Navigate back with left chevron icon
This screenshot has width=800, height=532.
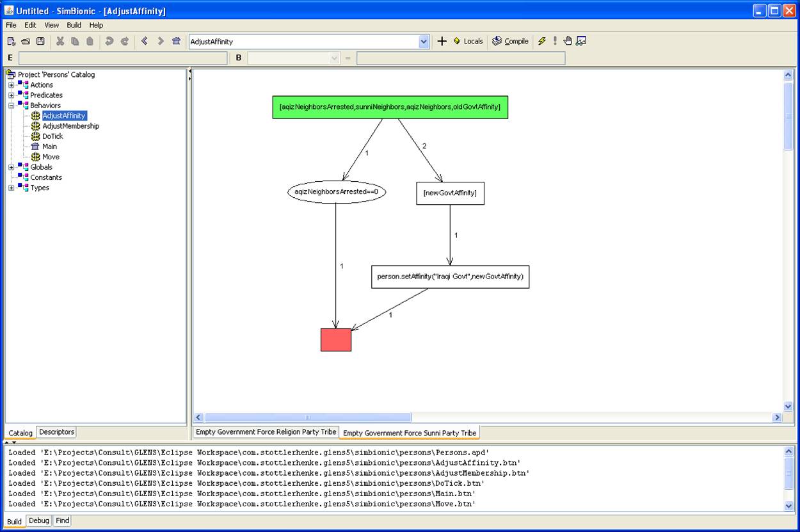pos(144,41)
